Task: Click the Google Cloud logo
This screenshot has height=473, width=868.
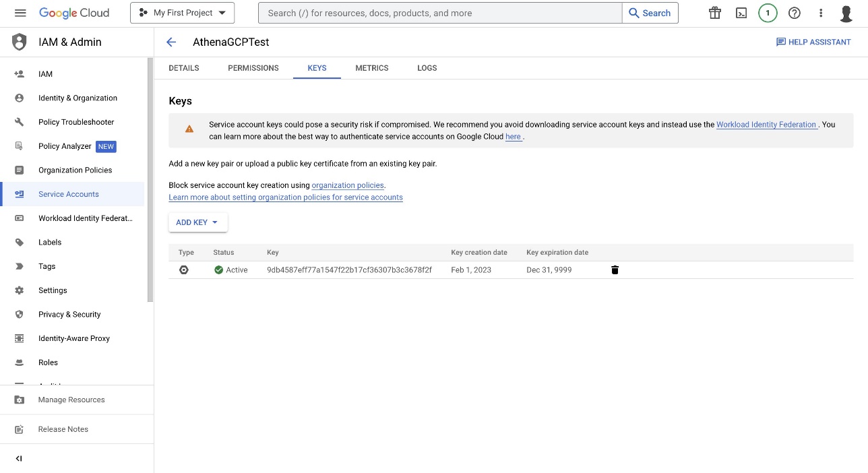Action: click(74, 13)
